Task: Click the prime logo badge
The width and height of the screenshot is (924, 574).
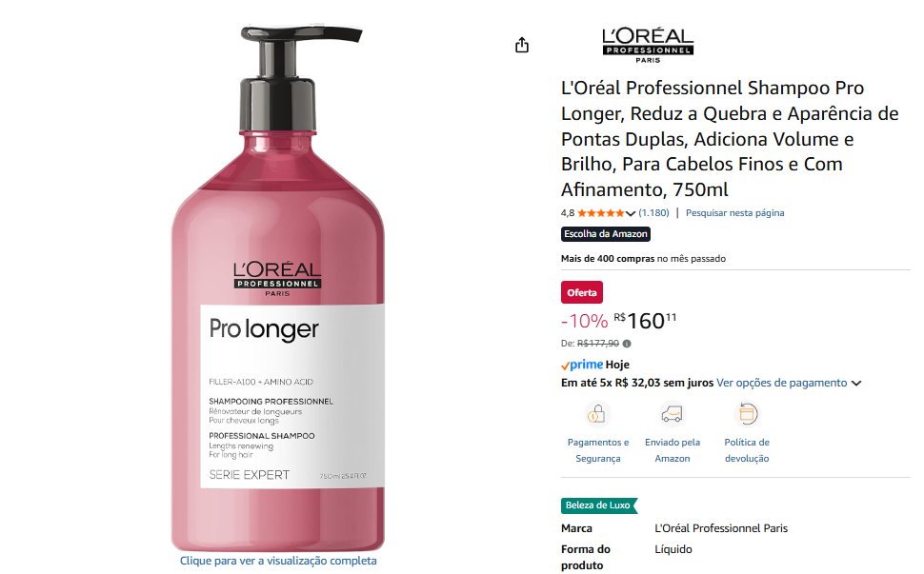Action: click(x=582, y=365)
